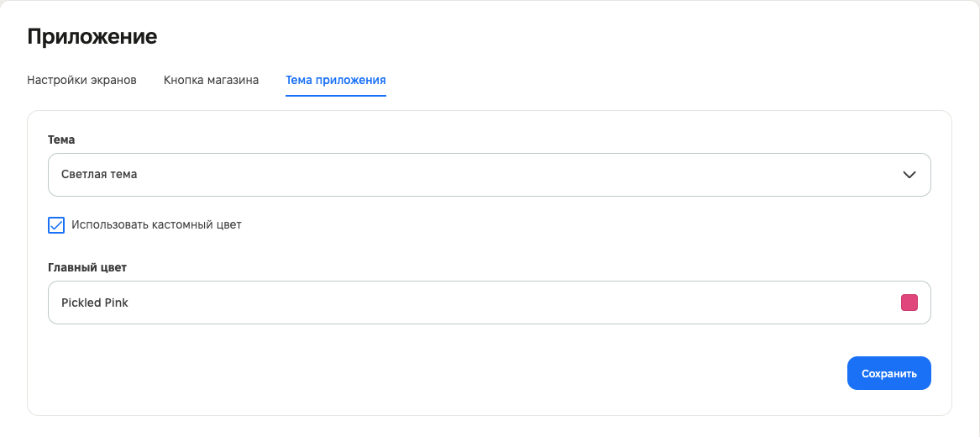Open the Главный цвет color selector field
Viewport: 980px width, 437px height.
(490, 303)
